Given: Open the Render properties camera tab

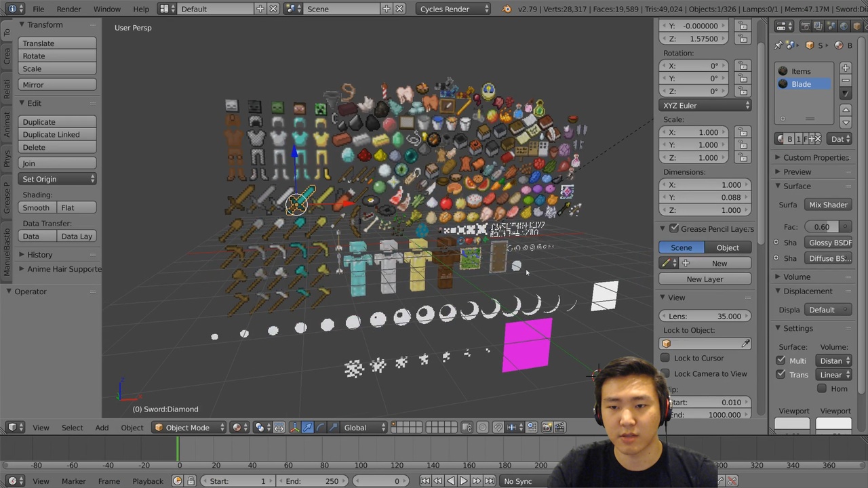Looking at the screenshot, I should click(x=806, y=26).
